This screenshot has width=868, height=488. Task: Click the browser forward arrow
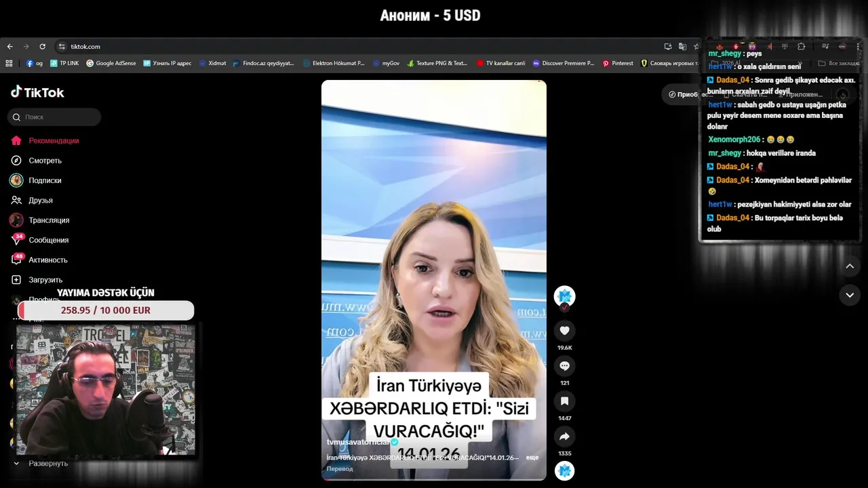click(x=26, y=47)
